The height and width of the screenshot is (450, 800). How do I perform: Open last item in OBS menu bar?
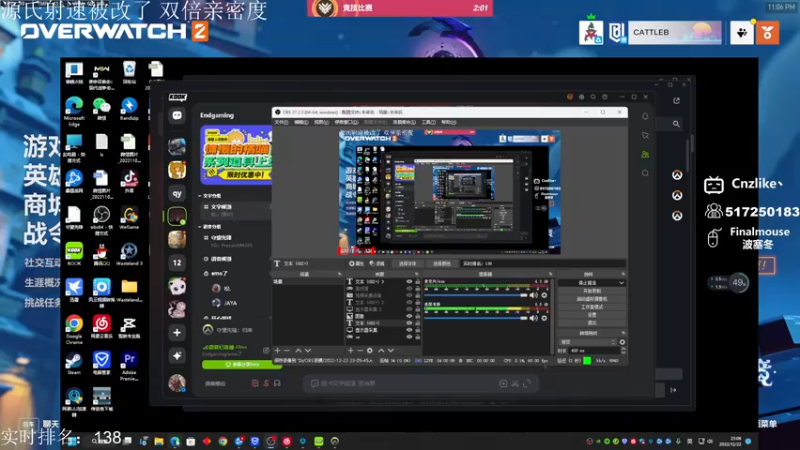tap(448, 122)
